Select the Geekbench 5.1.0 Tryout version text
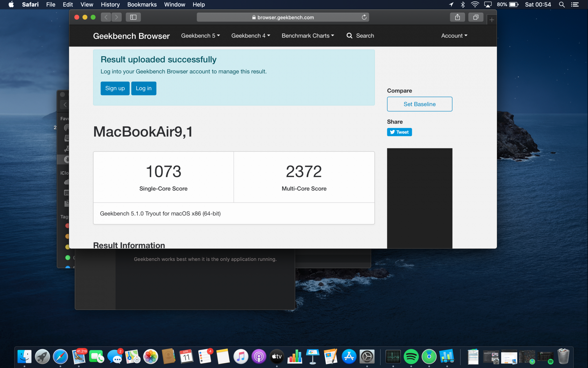This screenshot has width=588, height=368. click(x=160, y=213)
